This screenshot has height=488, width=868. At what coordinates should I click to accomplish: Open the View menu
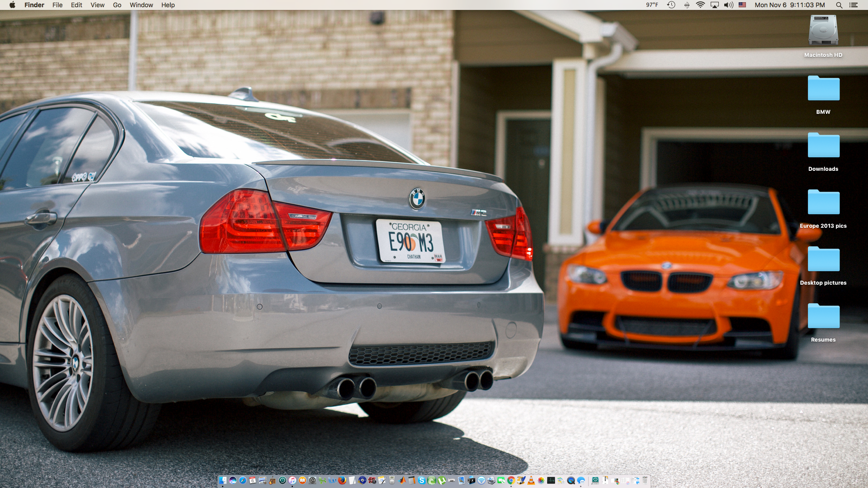point(97,5)
